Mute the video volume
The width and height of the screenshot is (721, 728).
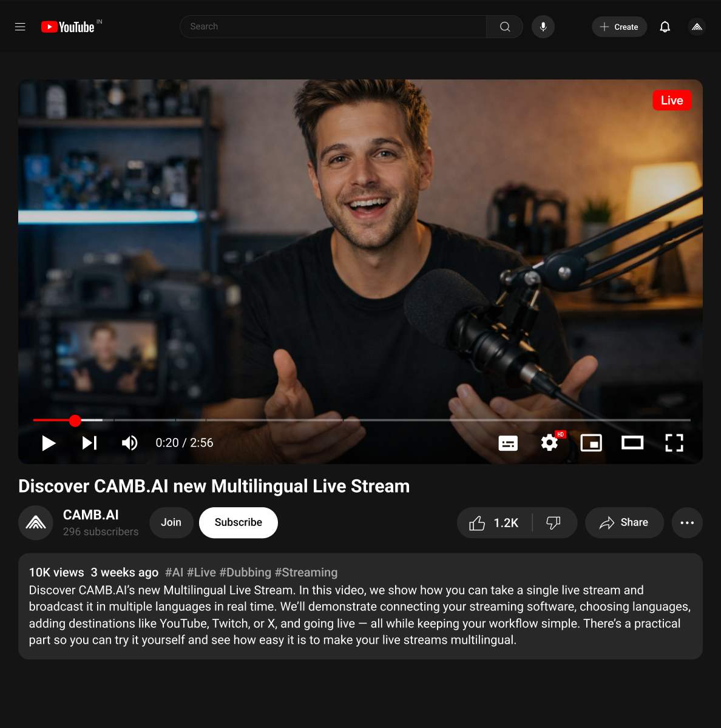tap(129, 443)
